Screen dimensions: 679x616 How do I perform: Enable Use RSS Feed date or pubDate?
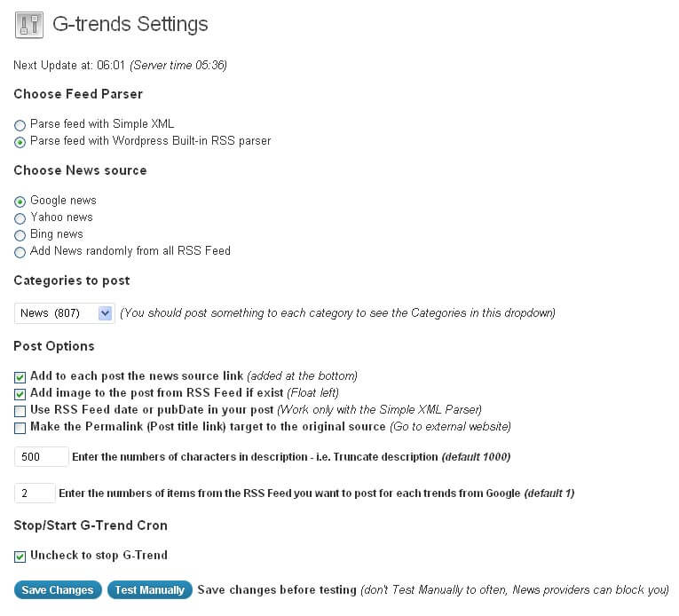[x=20, y=411]
